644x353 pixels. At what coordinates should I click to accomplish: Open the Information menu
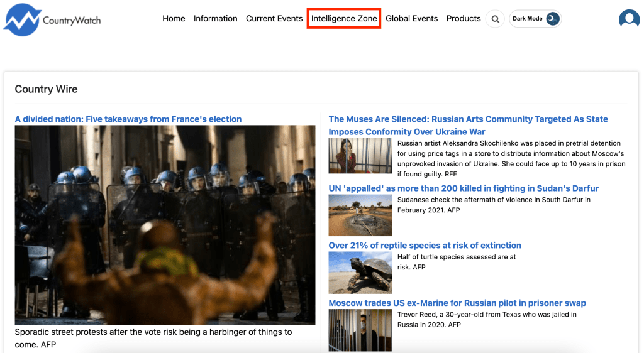tap(215, 18)
